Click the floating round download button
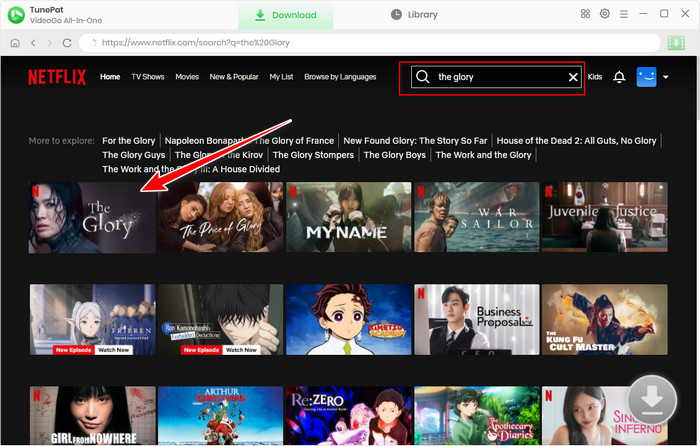Image resolution: width=700 pixels, height=446 pixels. [651, 401]
